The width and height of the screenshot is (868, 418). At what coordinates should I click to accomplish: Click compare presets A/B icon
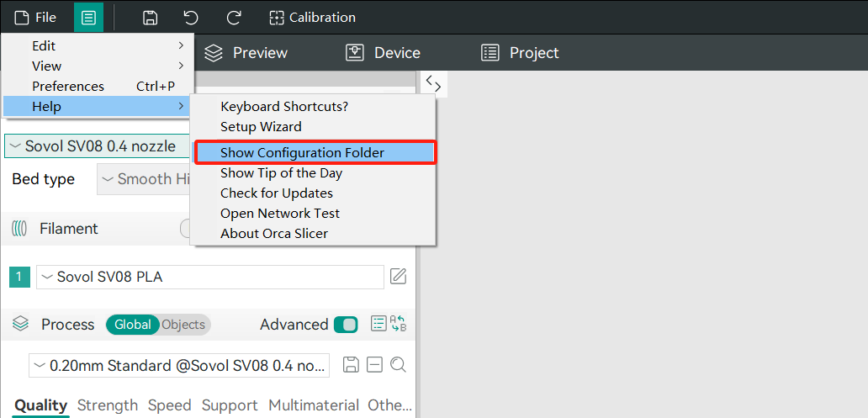(x=399, y=324)
